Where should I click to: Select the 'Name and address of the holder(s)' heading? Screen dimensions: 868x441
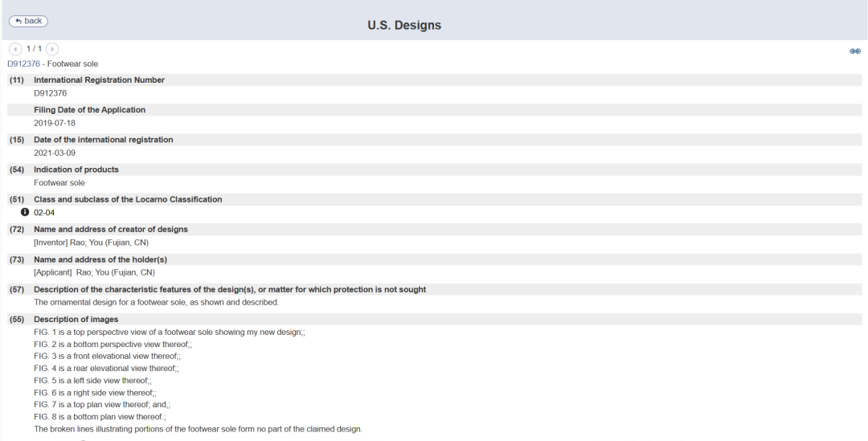pyautogui.click(x=100, y=259)
